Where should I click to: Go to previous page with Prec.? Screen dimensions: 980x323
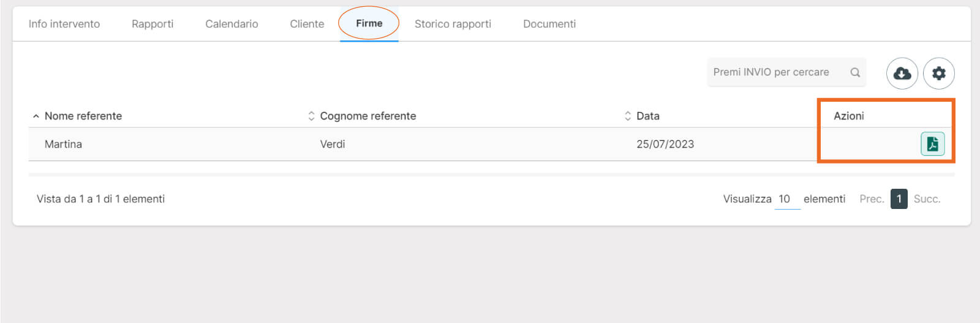click(871, 199)
